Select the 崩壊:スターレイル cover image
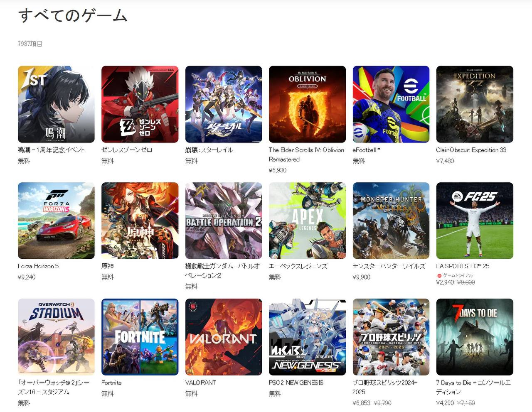 [x=224, y=104]
